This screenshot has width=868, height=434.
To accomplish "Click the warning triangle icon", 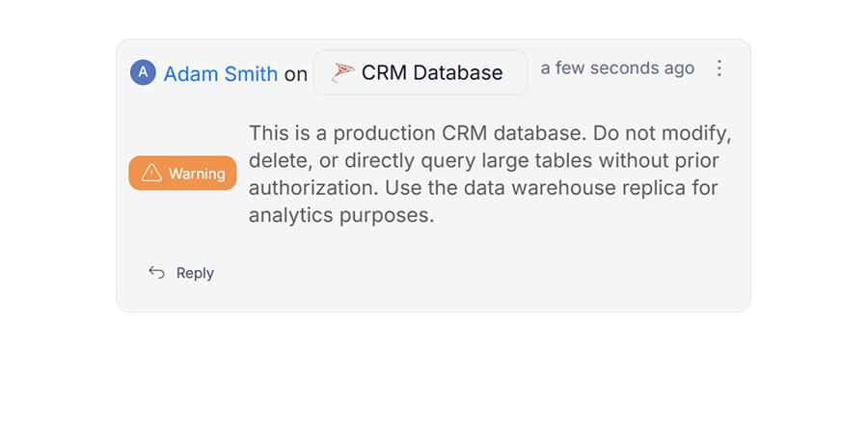I will pos(151,174).
